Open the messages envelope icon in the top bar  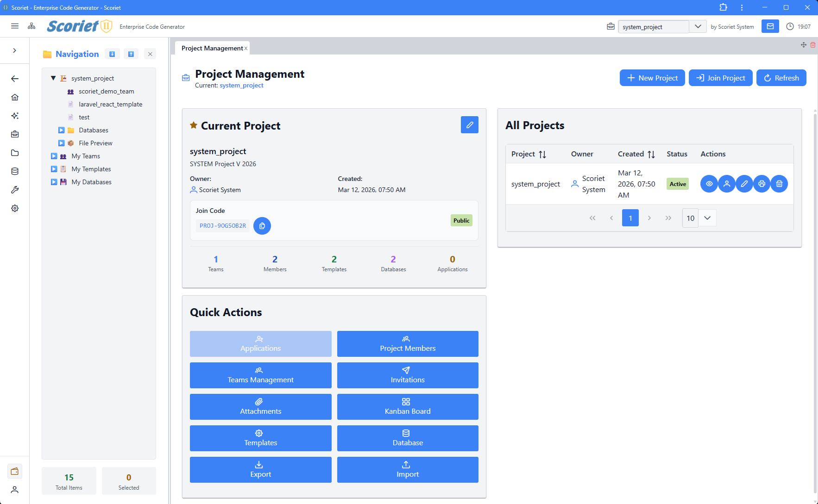pos(770,26)
